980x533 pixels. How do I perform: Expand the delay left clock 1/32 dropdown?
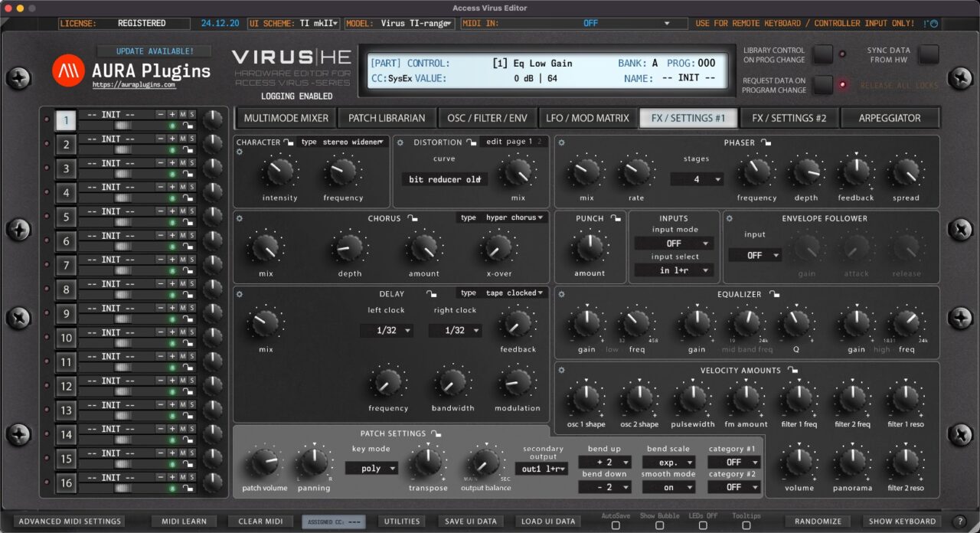(x=387, y=329)
